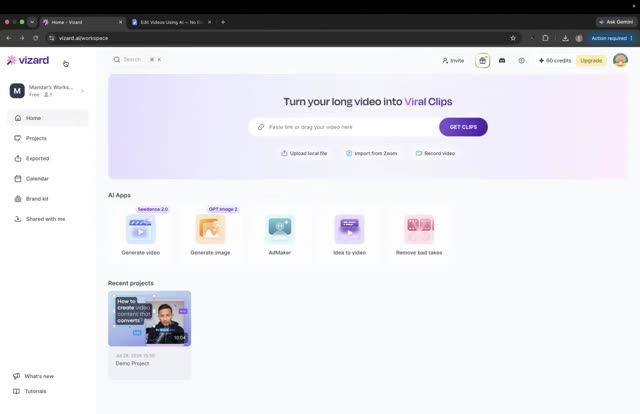The image size is (640, 414).
Task: Click the Action required button
Action: click(x=611, y=38)
